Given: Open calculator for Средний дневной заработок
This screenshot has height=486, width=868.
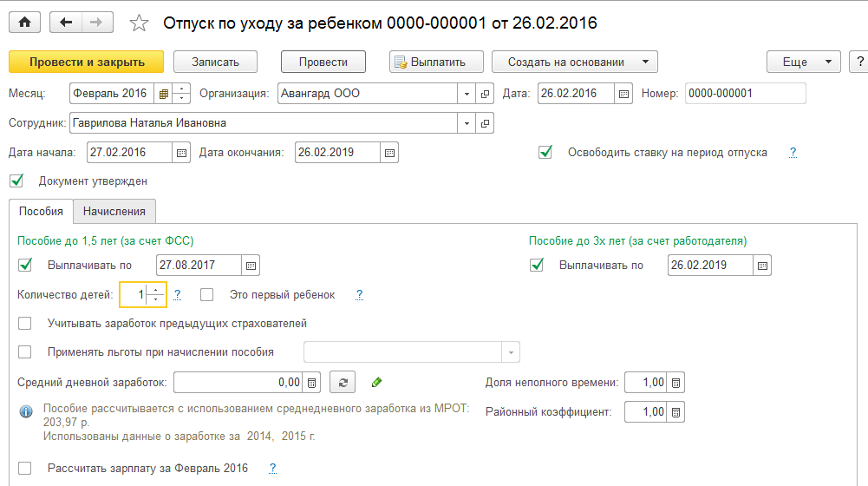Looking at the screenshot, I should pyautogui.click(x=312, y=382).
